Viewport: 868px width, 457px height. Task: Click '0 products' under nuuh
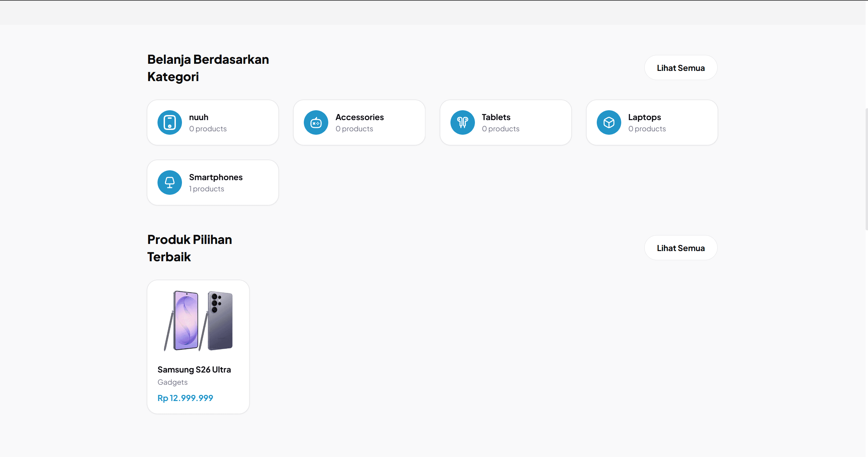pyautogui.click(x=208, y=129)
